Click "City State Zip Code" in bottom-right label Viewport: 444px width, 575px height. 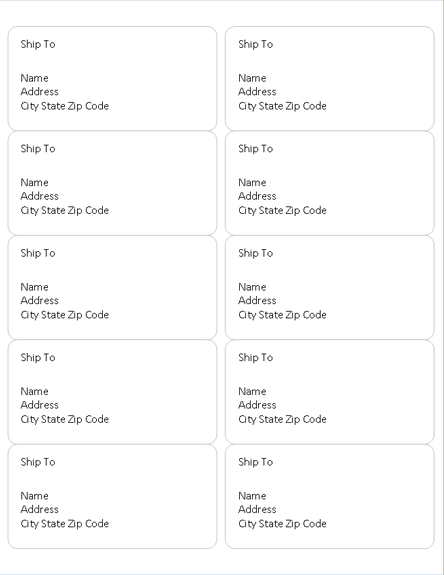(282, 524)
